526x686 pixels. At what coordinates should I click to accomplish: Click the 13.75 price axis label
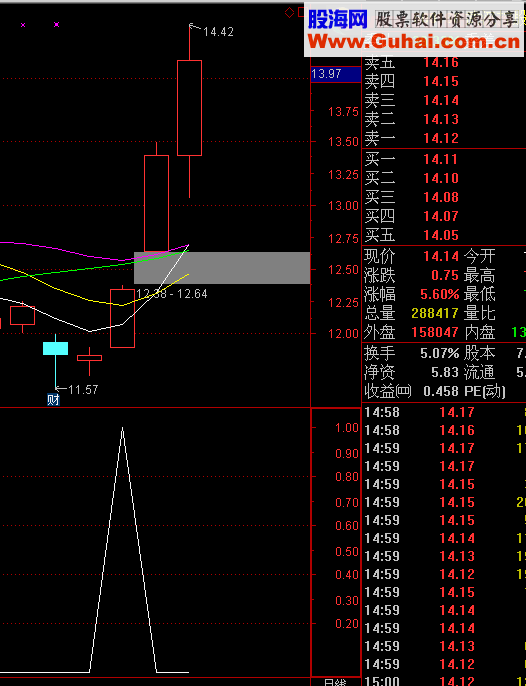[x=343, y=112]
